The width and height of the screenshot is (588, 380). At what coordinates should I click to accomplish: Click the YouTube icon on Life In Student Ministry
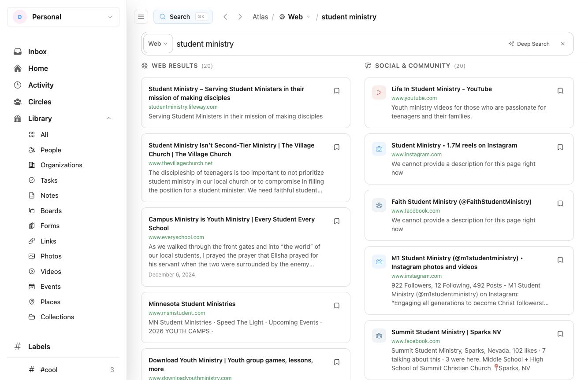pos(379,92)
